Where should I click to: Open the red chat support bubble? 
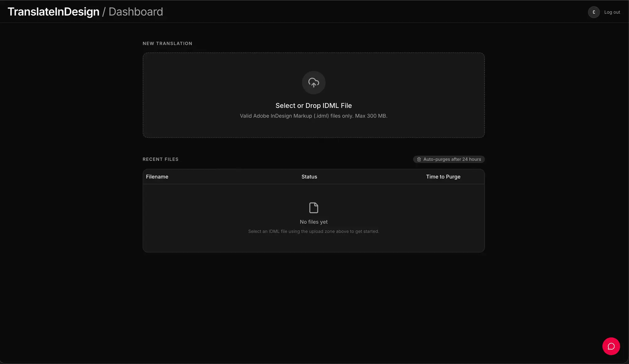coord(611,346)
